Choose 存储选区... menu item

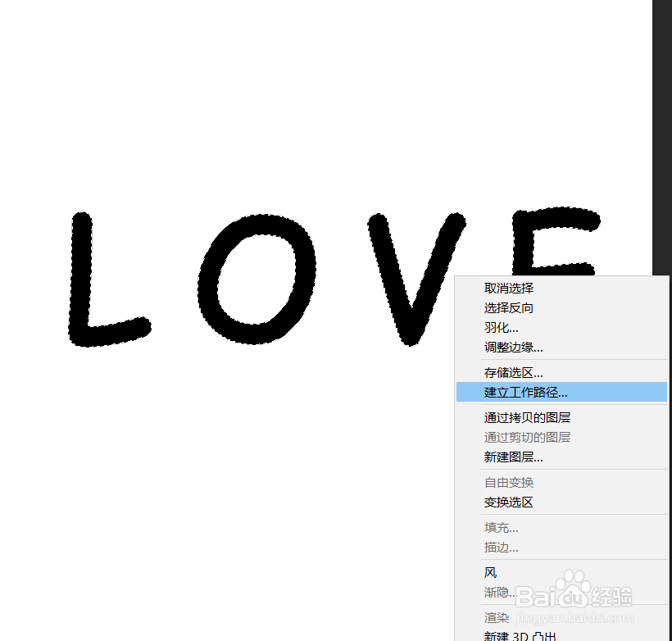point(561,373)
